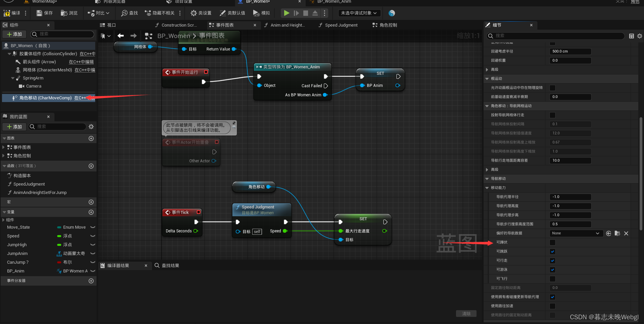Open the 查找 find tool
The height and width of the screenshot is (324, 644).
click(129, 13)
